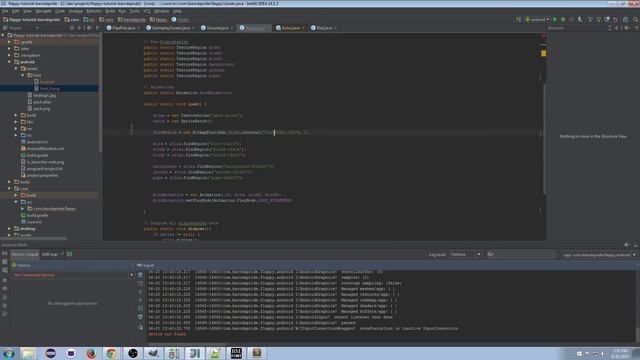
Task: Open Windows Start button
Action: (x=8, y=353)
